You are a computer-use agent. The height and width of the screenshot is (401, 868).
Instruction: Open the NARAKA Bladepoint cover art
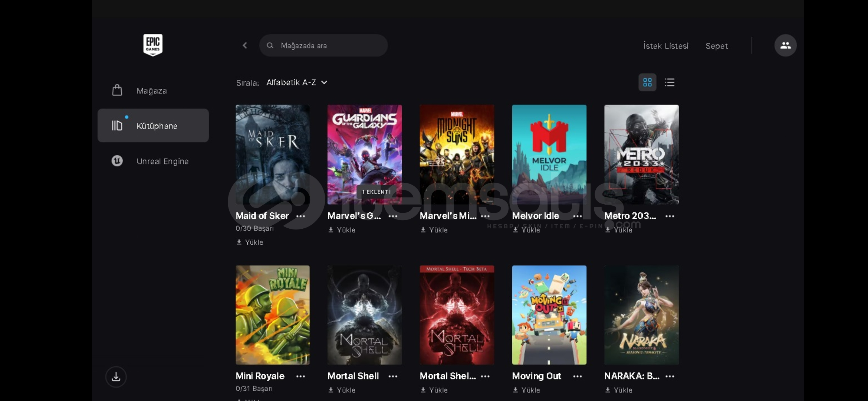point(642,315)
